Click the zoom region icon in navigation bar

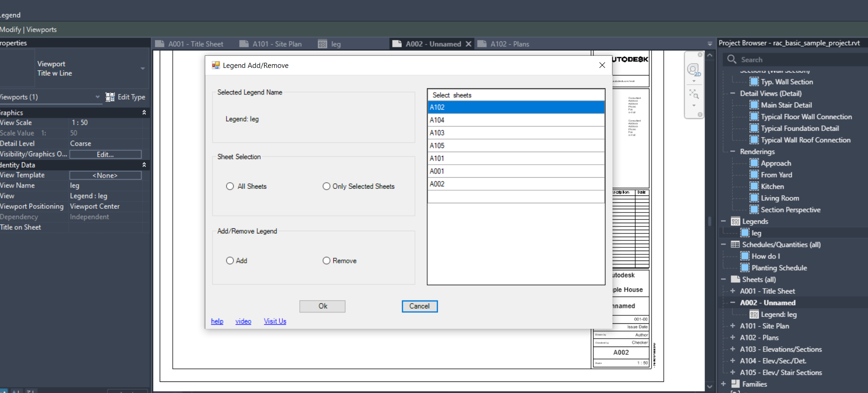(693, 94)
